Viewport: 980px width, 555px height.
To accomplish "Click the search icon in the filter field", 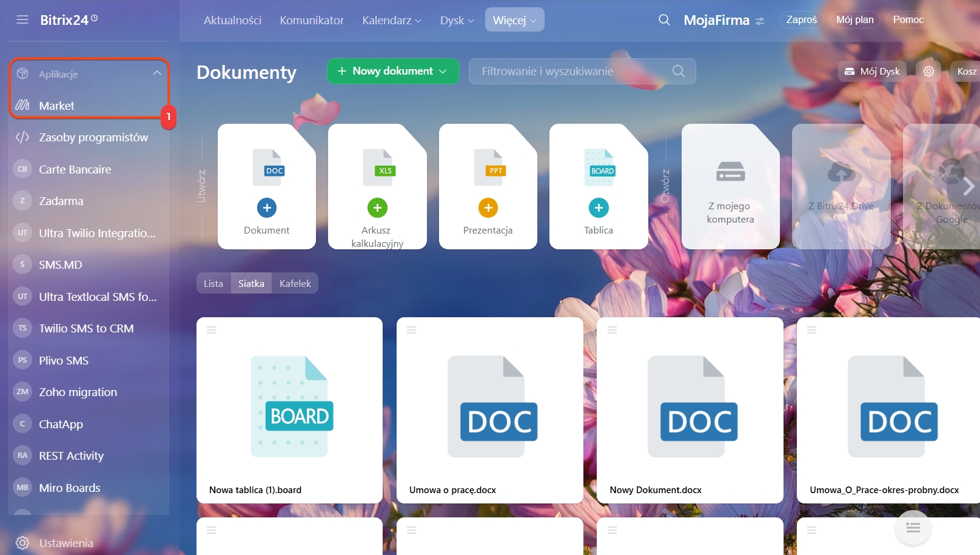I will tap(679, 71).
